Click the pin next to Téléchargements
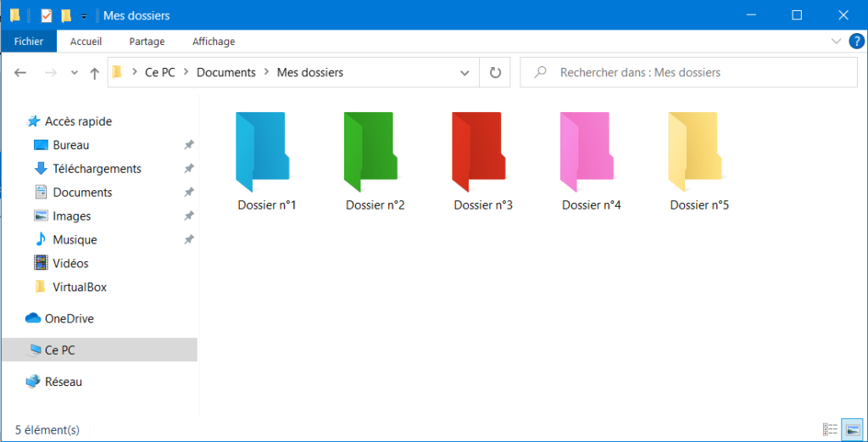The width and height of the screenshot is (868, 442). click(x=189, y=168)
